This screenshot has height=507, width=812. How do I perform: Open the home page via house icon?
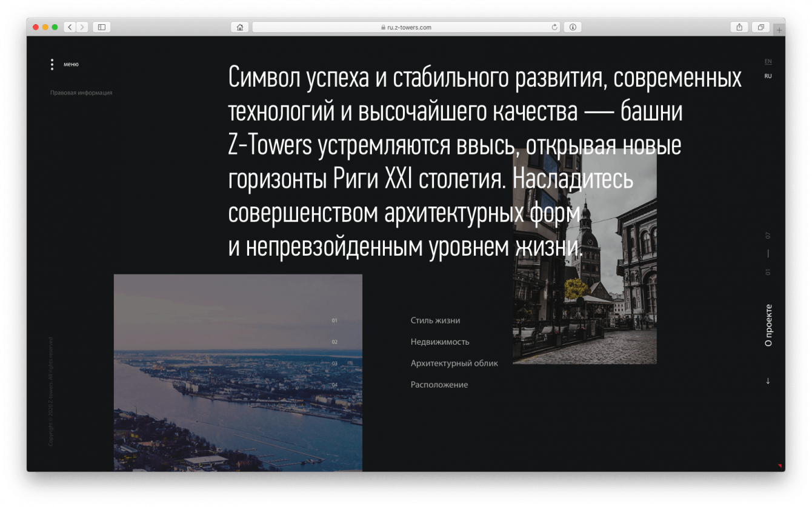pyautogui.click(x=240, y=27)
